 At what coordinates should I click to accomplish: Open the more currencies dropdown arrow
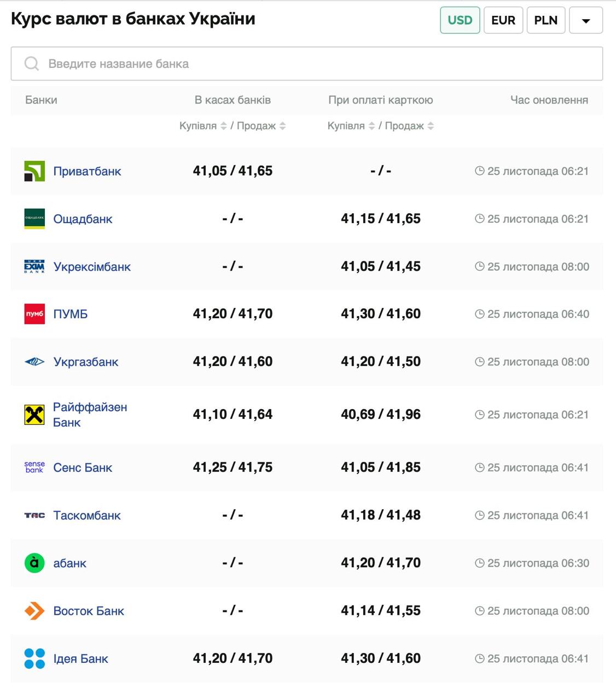tap(586, 21)
